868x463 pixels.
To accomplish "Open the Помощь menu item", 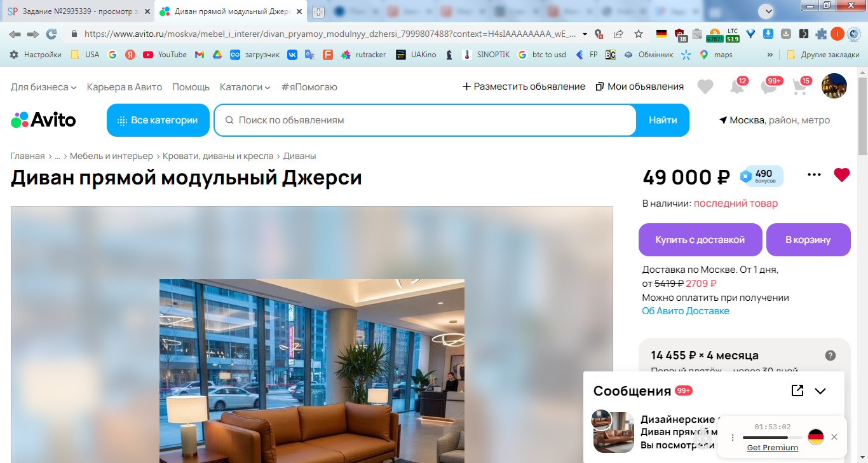I will (x=191, y=86).
